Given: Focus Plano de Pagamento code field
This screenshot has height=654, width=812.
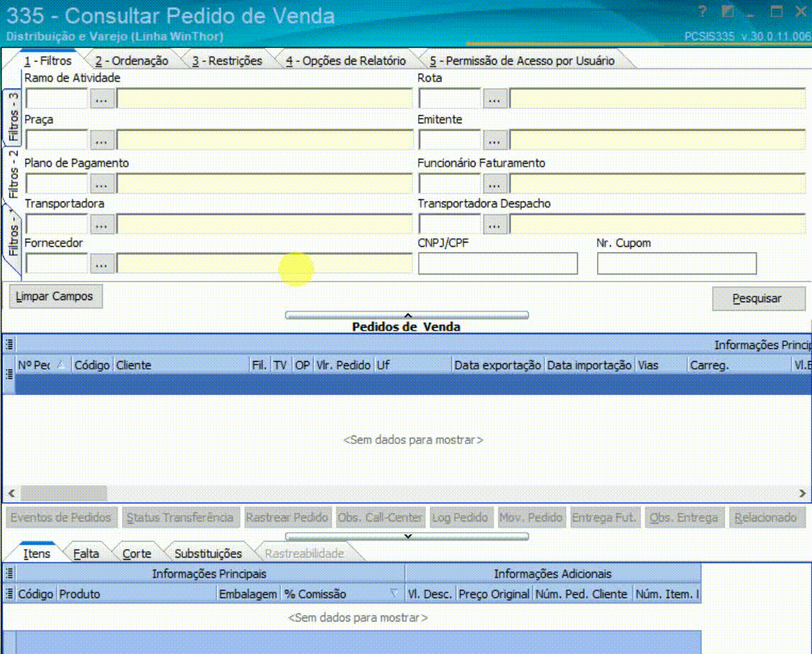Looking at the screenshot, I should pyautogui.click(x=57, y=183).
